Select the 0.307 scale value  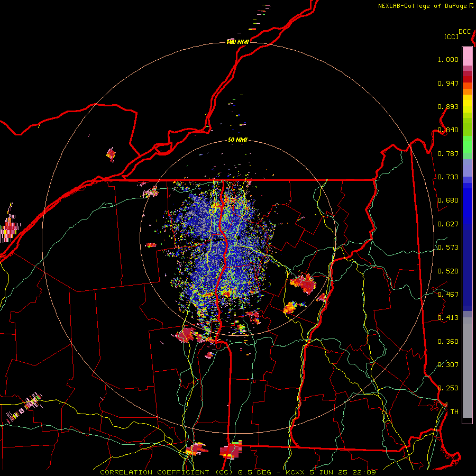coord(448,364)
